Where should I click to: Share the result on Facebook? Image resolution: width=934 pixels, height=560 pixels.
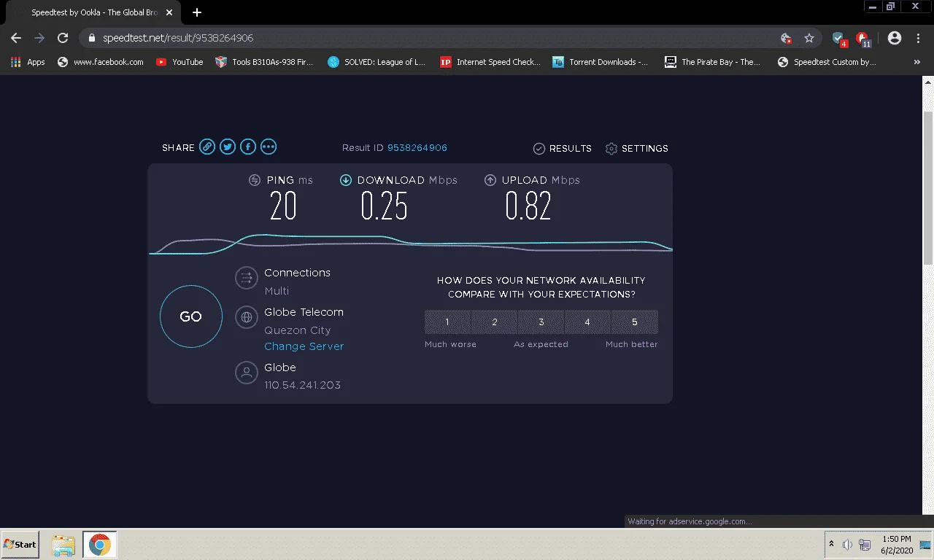click(x=248, y=147)
